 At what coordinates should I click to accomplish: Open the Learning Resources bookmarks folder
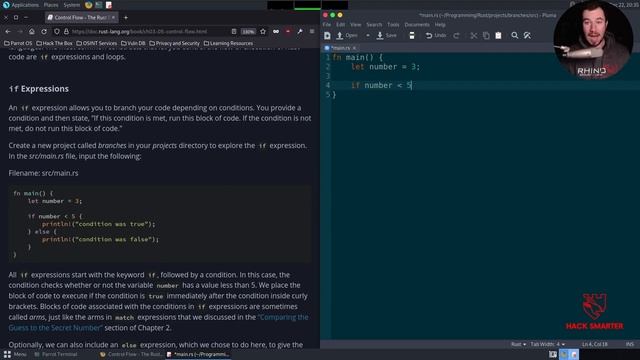[x=228, y=43]
